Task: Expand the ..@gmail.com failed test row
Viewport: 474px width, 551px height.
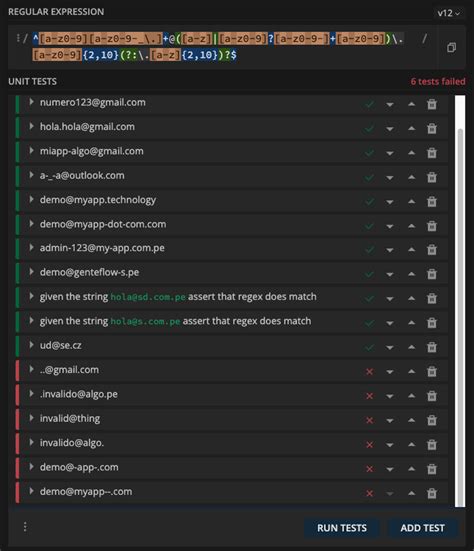Action: click(x=31, y=369)
